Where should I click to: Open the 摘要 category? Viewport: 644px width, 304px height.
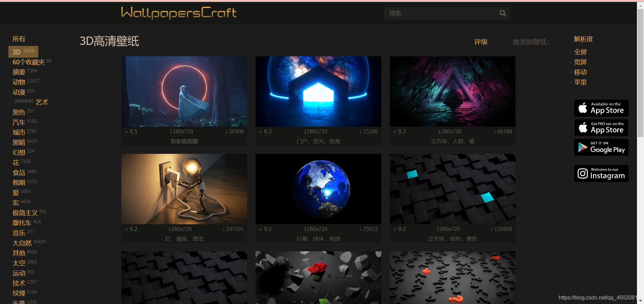point(19,72)
